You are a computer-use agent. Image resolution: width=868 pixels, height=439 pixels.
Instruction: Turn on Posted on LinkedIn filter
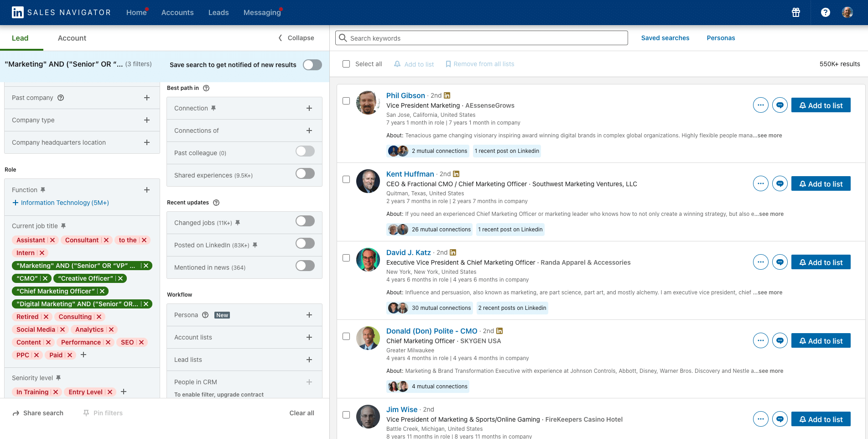(x=305, y=243)
